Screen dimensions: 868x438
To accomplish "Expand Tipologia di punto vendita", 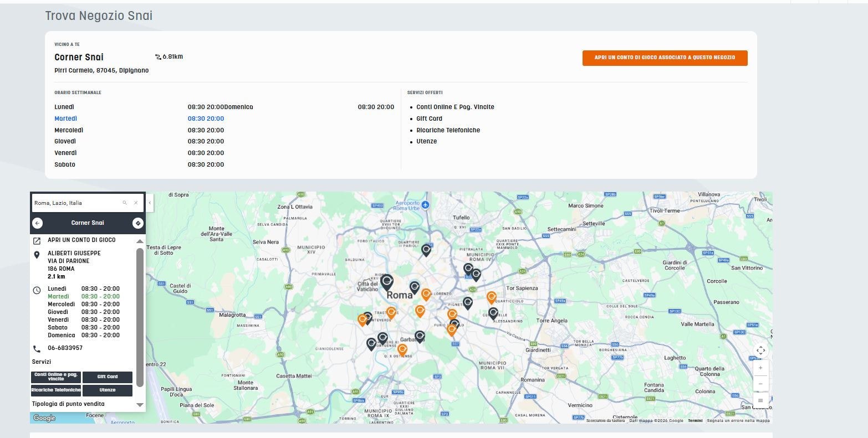I will coord(69,404).
